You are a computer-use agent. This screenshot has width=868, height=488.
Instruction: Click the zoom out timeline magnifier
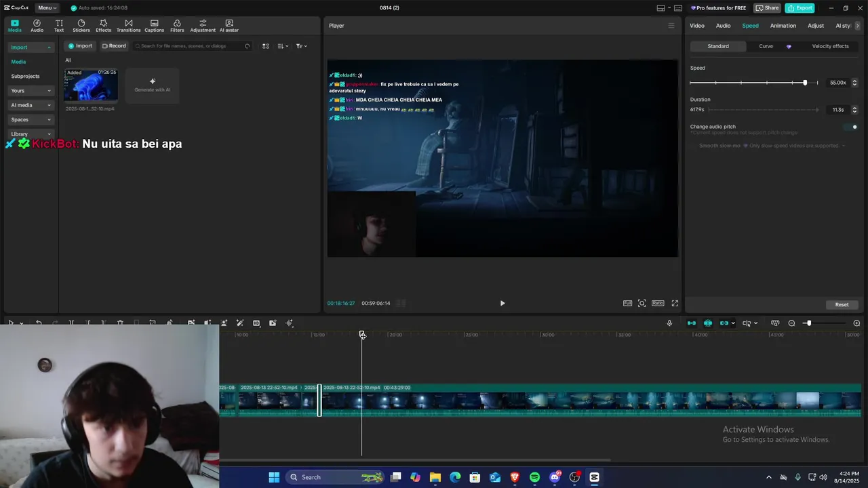click(x=791, y=323)
